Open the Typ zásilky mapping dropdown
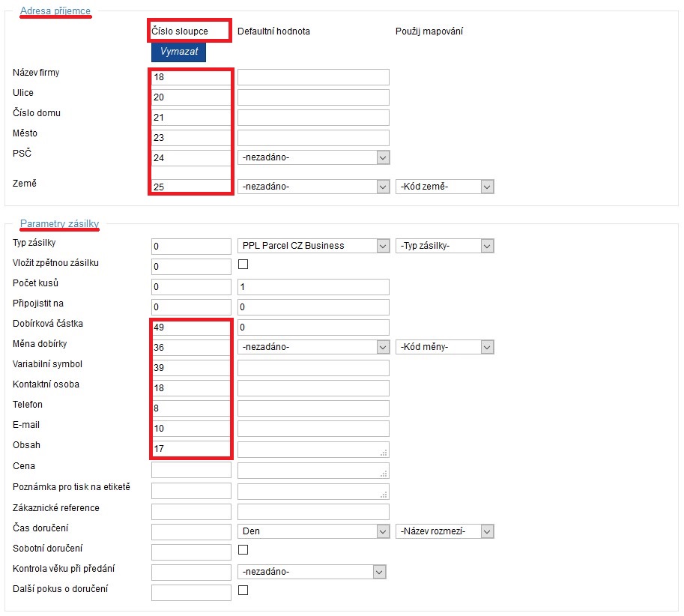Image resolution: width=684 pixels, height=616 pixels. pyautogui.click(x=444, y=246)
